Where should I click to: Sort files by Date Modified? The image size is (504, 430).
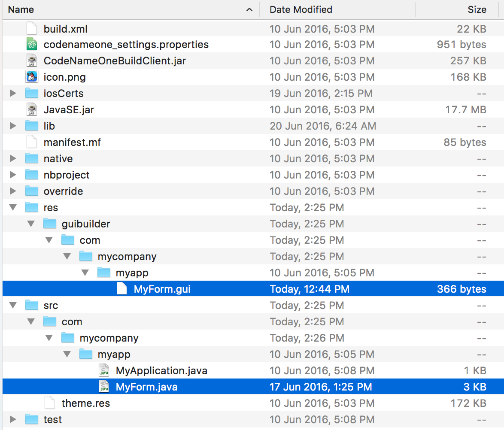click(x=300, y=9)
